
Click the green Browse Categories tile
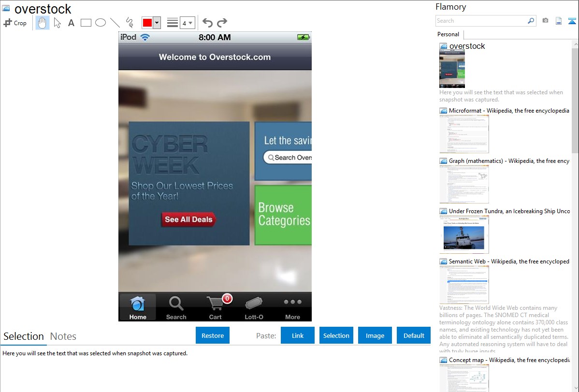pyautogui.click(x=283, y=215)
